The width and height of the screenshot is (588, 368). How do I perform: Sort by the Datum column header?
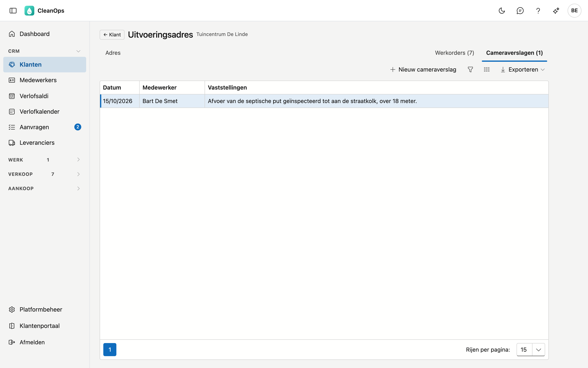pyautogui.click(x=120, y=88)
